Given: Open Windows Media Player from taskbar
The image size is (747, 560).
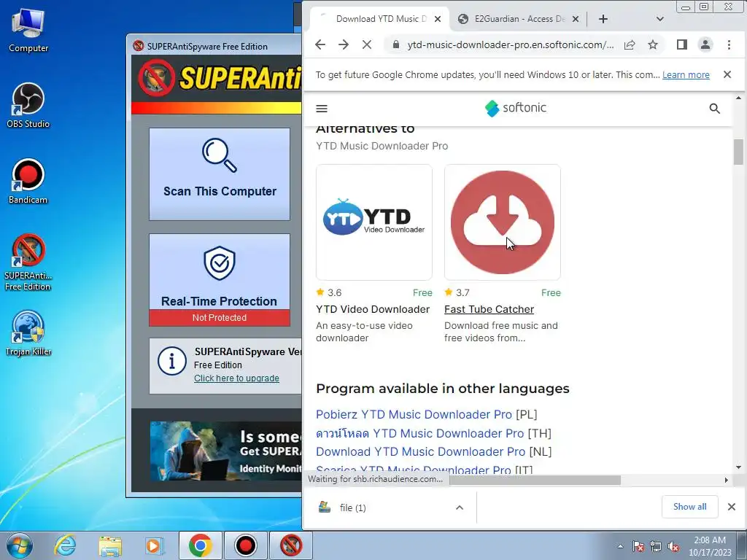Looking at the screenshot, I should coord(155,545).
